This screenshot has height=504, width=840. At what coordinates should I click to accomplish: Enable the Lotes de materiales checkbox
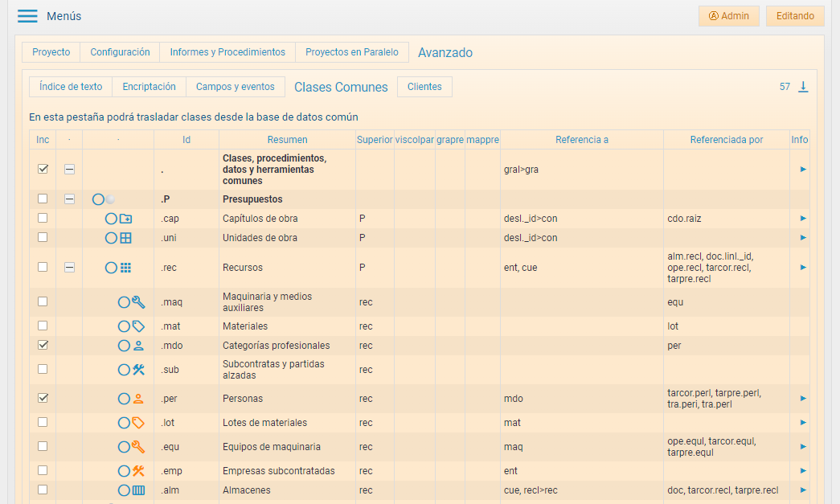tap(43, 422)
